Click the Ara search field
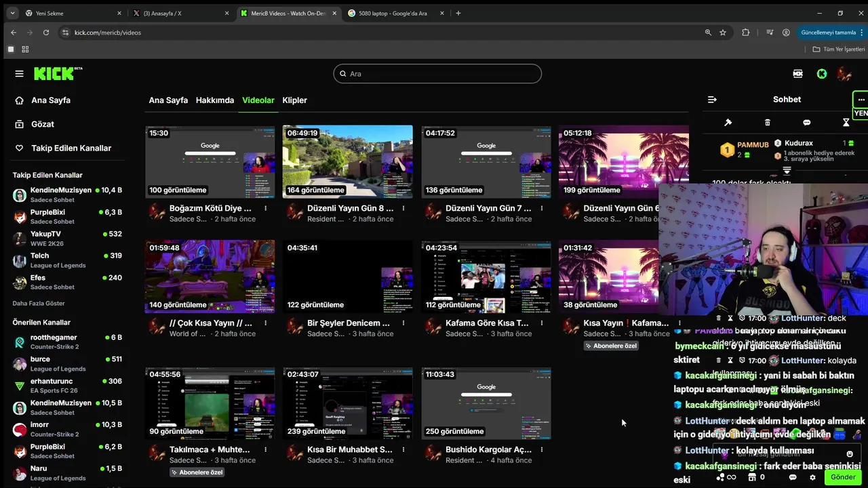The width and height of the screenshot is (868, 488). pos(437,74)
